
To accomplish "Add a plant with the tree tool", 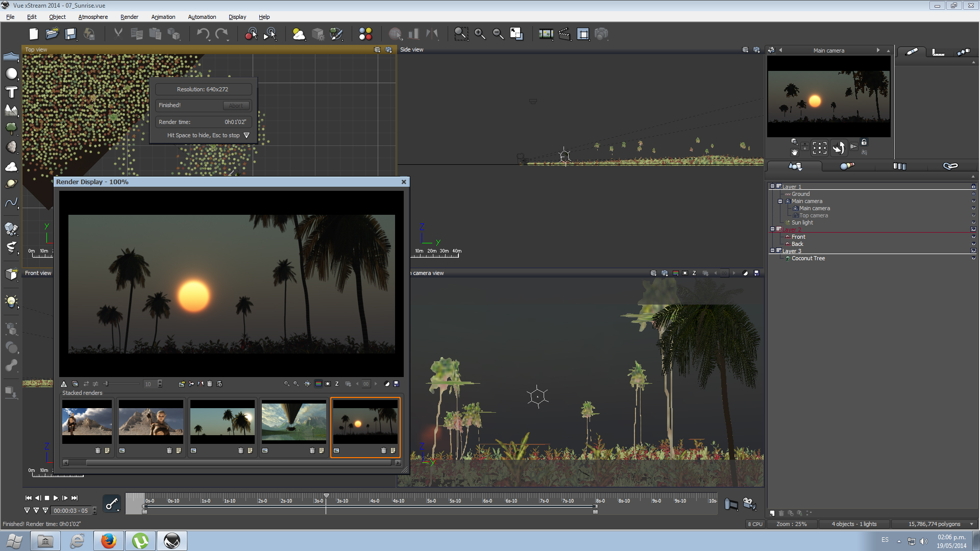I will pos(11,128).
